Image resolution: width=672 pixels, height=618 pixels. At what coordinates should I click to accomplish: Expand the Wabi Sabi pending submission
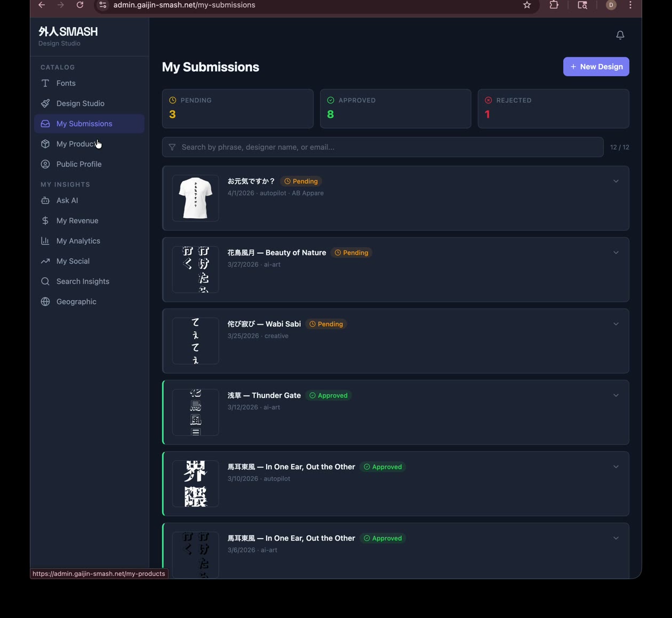616,324
